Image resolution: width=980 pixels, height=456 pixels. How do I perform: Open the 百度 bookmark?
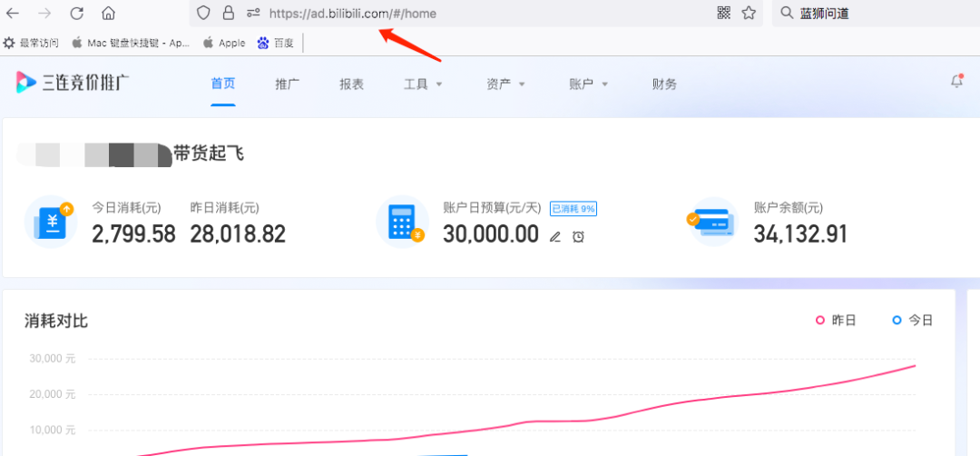(276, 43)
